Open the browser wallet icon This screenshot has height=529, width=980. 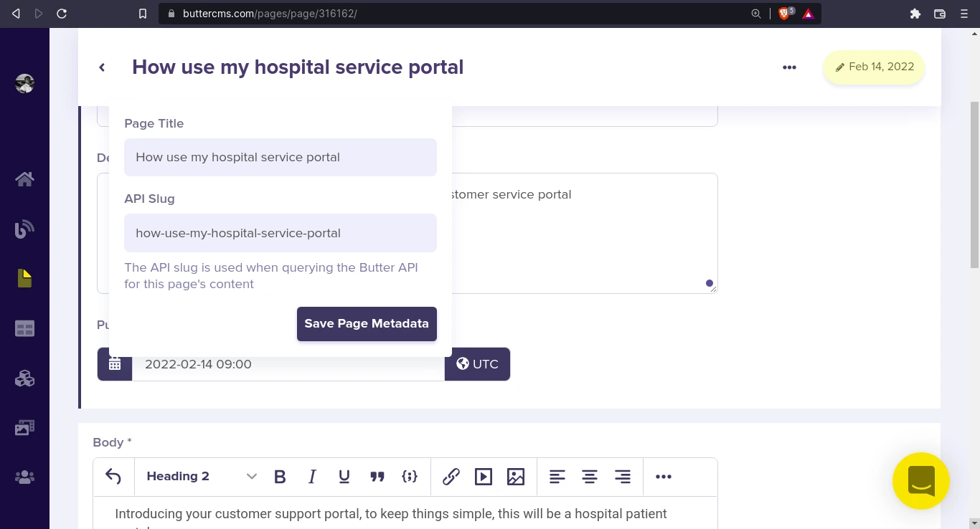940,14
